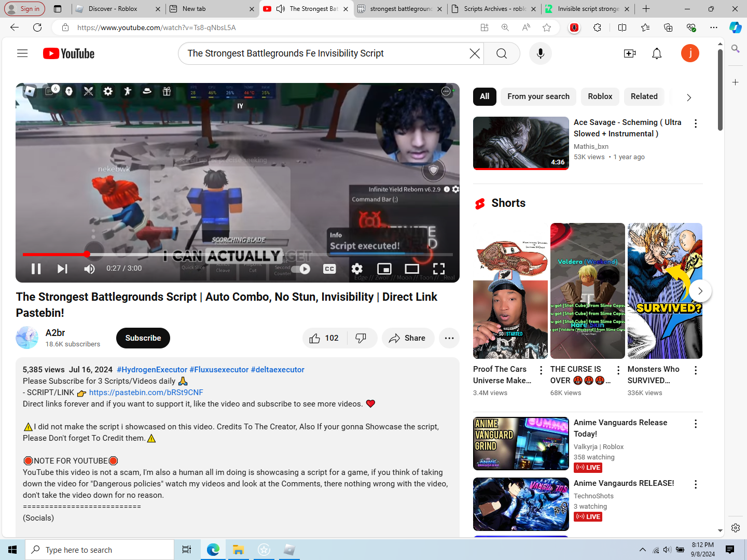Open the #deltaexecutor hashtag

(278, 370)
